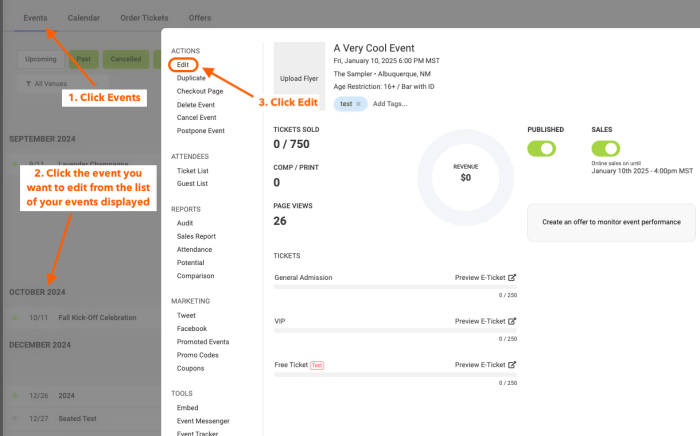Click the Page Views 26 value
Viewport: 700px width, 436px height.
pyautogui.click(x=280, y=221)
